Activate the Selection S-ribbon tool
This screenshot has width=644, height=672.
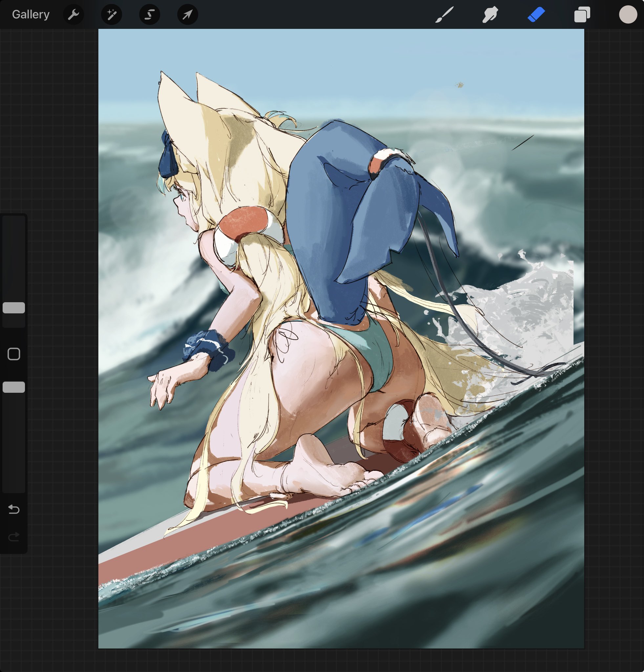point(150,14)
